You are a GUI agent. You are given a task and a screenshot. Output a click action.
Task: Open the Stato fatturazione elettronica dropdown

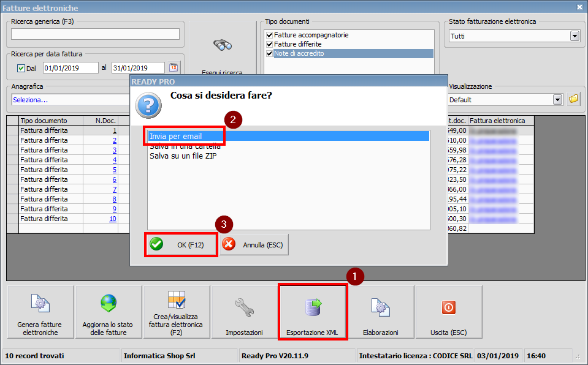click(x=574, y=36)
